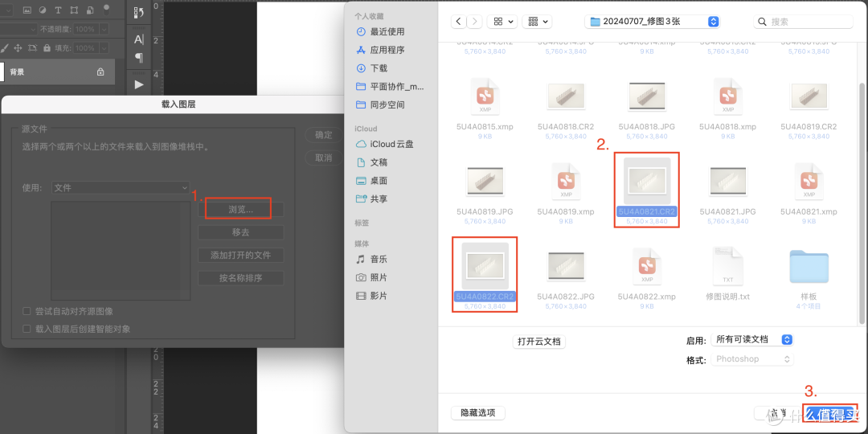Open the grouping options dropdown
This screenshot has height=434, width=868.
[538, 22]
